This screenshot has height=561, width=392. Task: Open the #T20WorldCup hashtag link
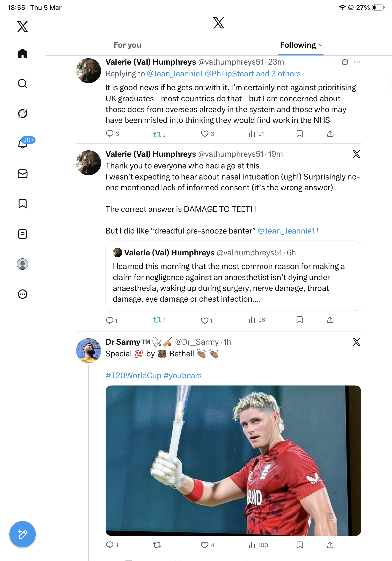tap(133, 375)
